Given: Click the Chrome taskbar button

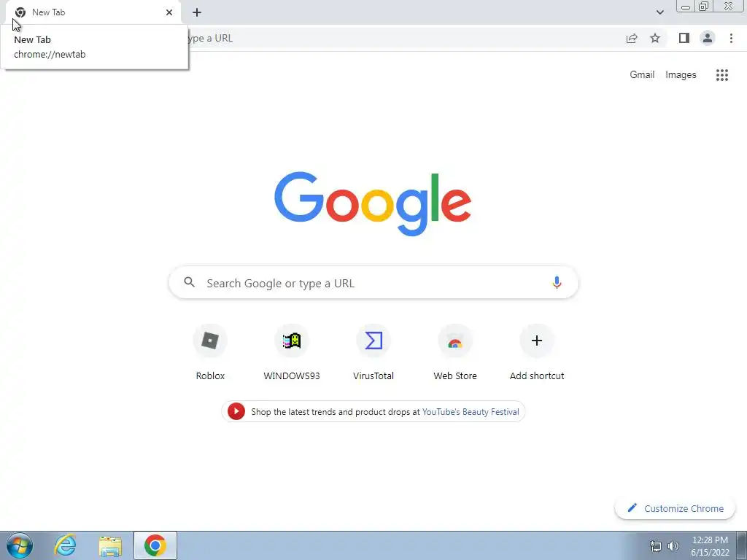Looking at the screenshot, I should tap(155, 545).
